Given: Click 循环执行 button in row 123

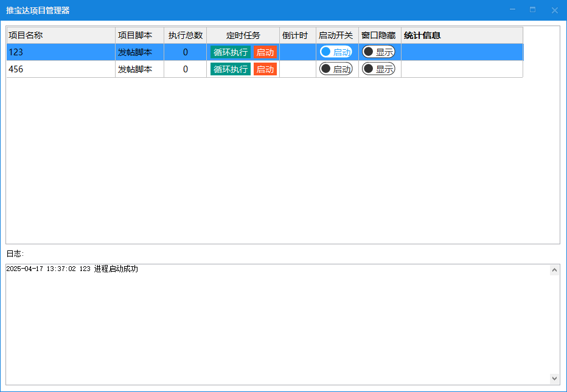Looking at the screenshot, I should tap(231, 52).
